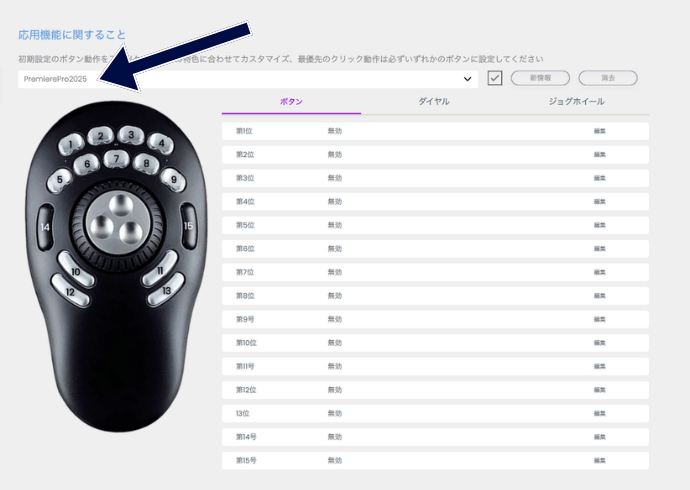This screenshot has height=490, width=690.
Task: Open the ジョグホイール tab
Action: pos(577,102)
